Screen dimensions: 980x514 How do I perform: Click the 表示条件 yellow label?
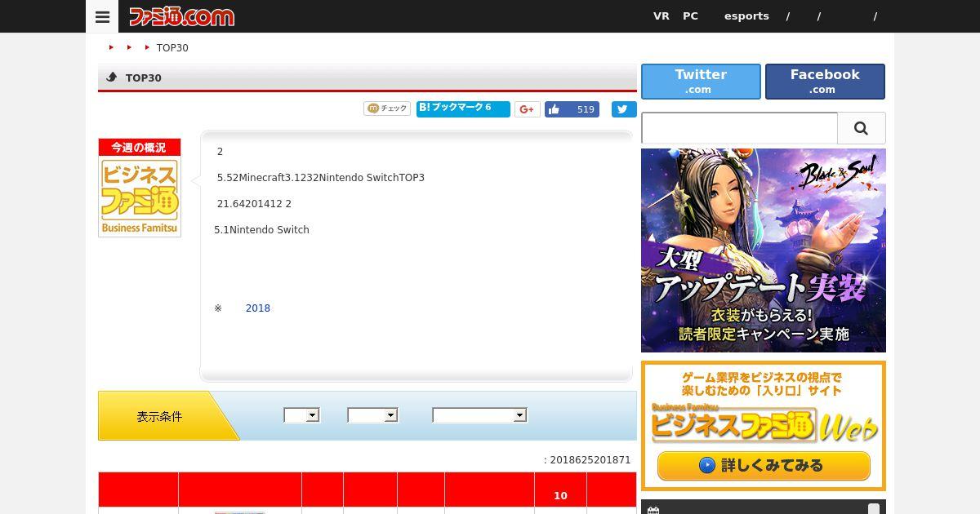pyautogui.click(x=159, y=416)
